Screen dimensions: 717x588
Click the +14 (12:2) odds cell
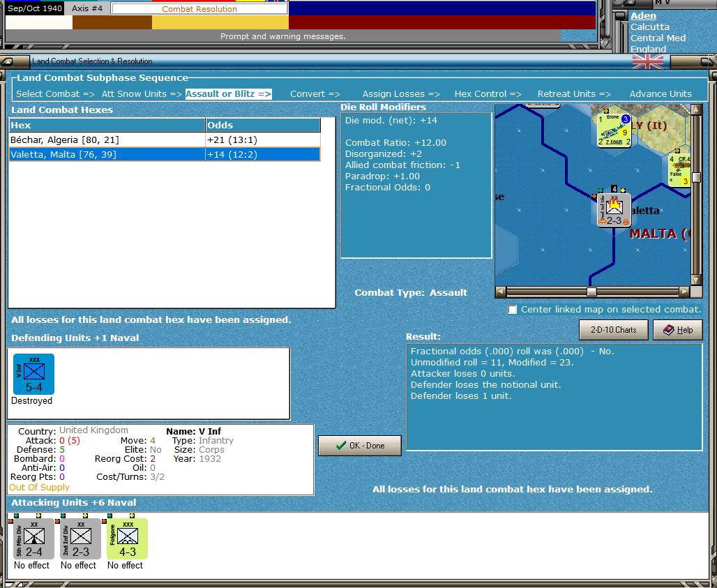click(x=263, y=155)
